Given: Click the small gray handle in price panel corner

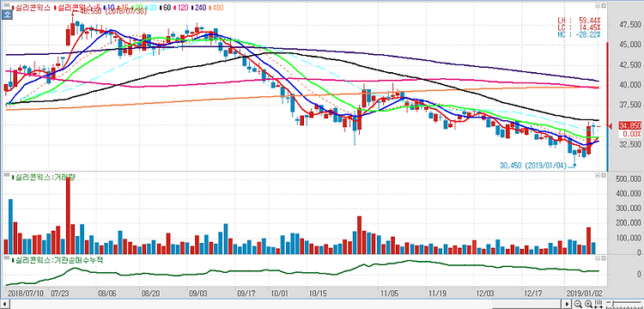Looking at the screenshot, I should pyautogui.click(x=7, y=5).
